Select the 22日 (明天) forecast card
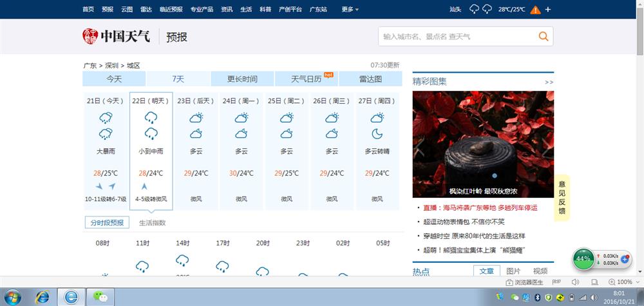Image resolution: width=644 pixels, height=306 pixels. coord(151,151)
